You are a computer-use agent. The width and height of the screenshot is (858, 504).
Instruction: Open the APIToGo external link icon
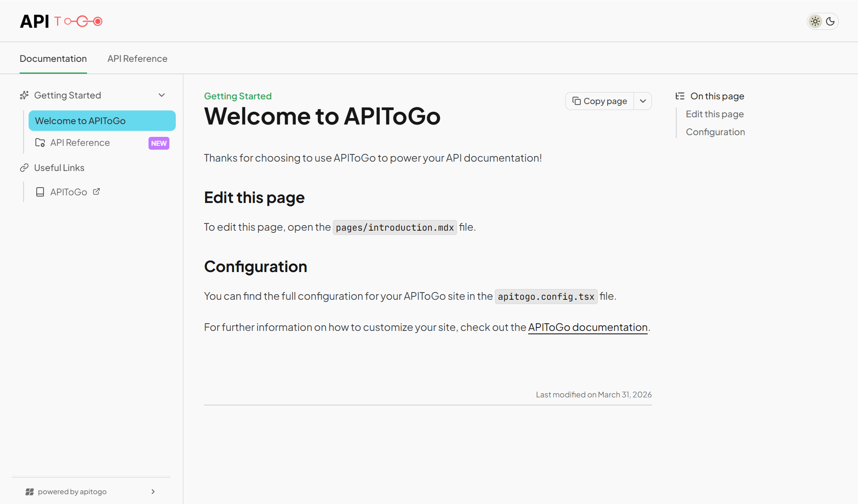coord(96,192)
